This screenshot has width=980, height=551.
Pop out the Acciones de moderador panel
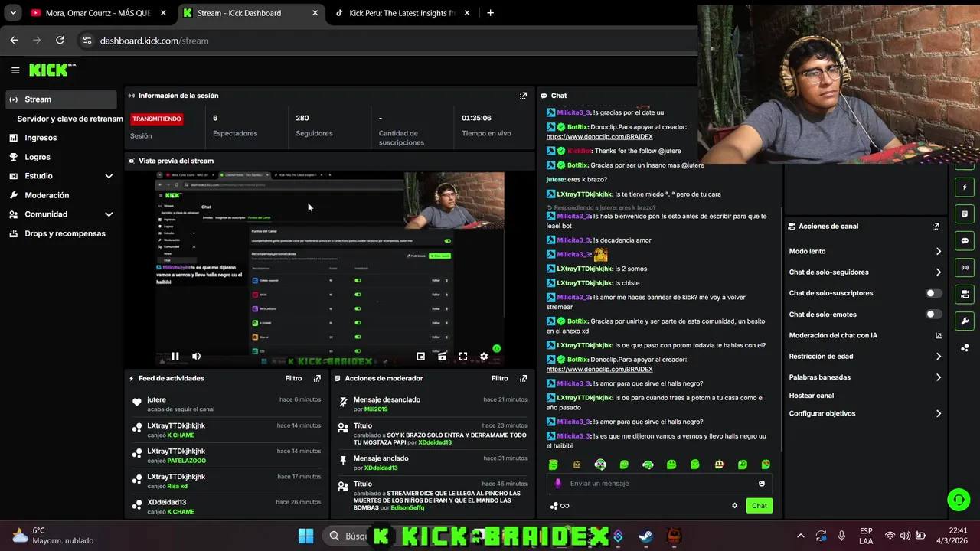[x=524, y=378]
